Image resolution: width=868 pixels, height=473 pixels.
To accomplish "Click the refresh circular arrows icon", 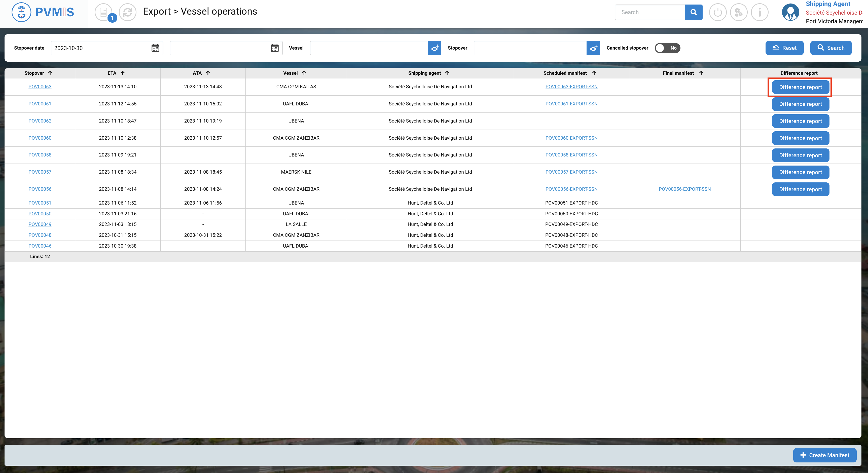I will point(128,13).
